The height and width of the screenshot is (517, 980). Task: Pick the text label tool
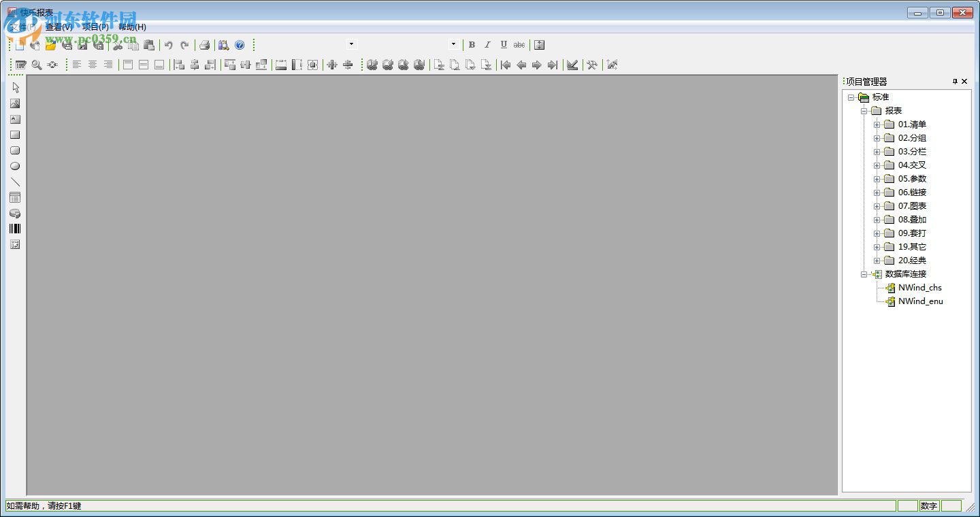(x=15, y=119)
